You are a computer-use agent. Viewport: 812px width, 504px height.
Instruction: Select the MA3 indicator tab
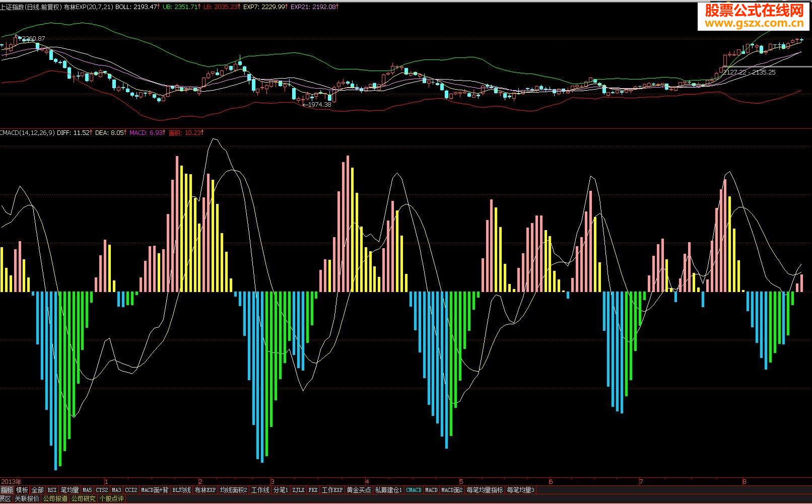point(117,490)
